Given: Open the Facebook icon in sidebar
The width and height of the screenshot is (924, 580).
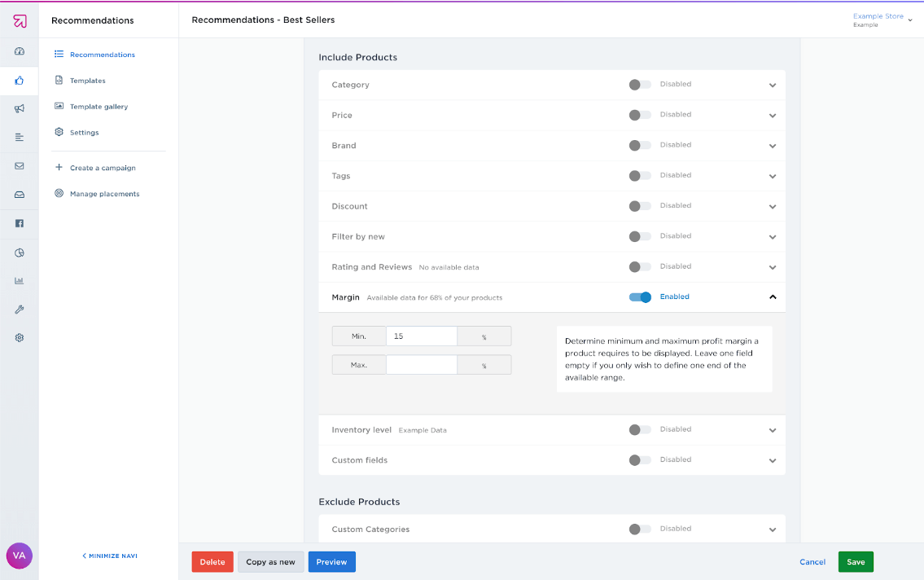Looking at the screenshot, I should 20,223.
